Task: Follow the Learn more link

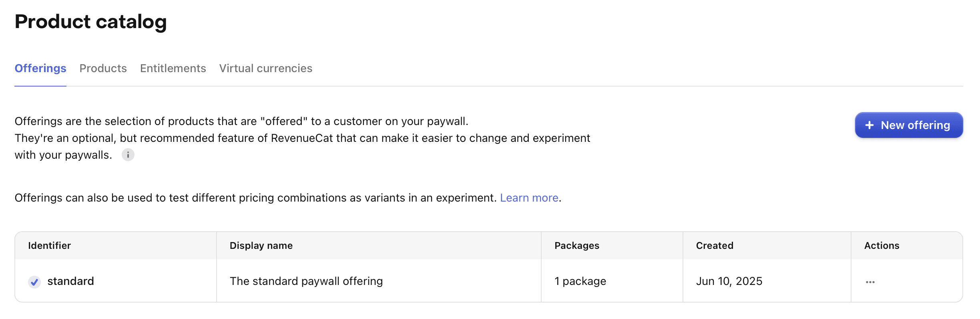Action: pyautogui.click(x=529, y=198)
